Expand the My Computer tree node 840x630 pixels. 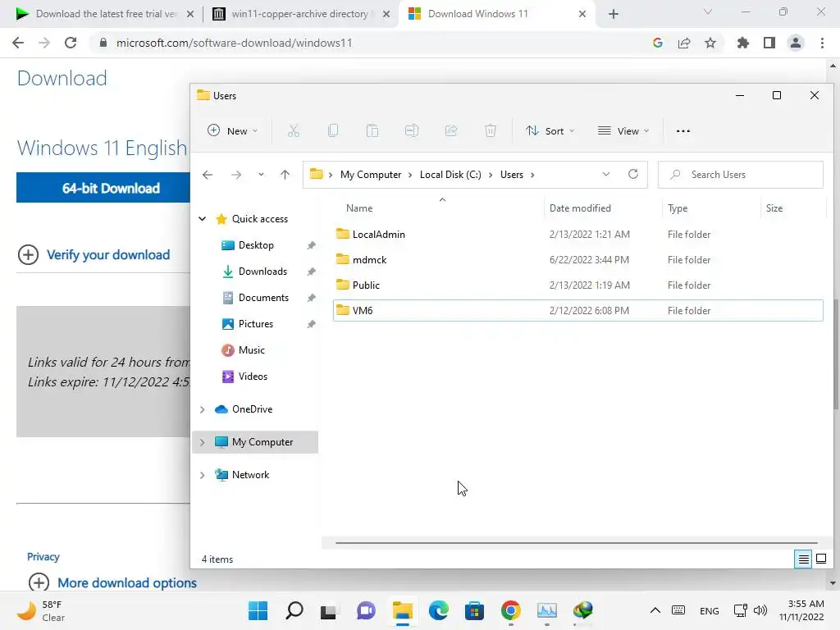click(202, 442)
